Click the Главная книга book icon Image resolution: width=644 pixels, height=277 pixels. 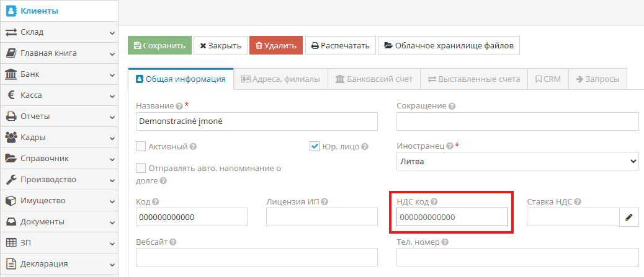point(11,53)
